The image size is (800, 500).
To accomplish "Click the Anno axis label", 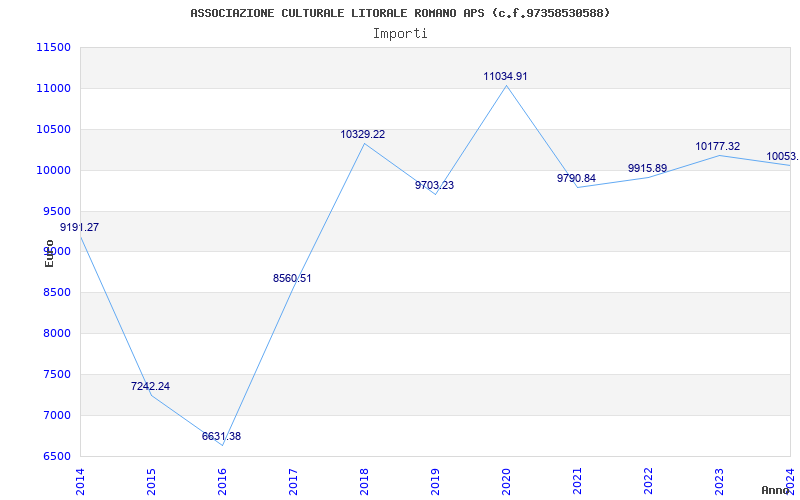I will click(776, 490).
